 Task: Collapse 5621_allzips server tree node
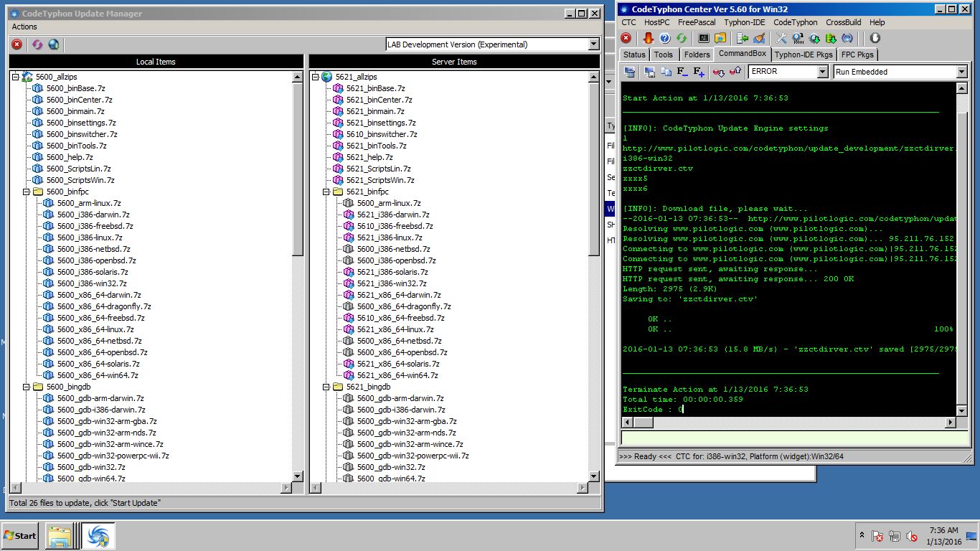pos(316,77)
